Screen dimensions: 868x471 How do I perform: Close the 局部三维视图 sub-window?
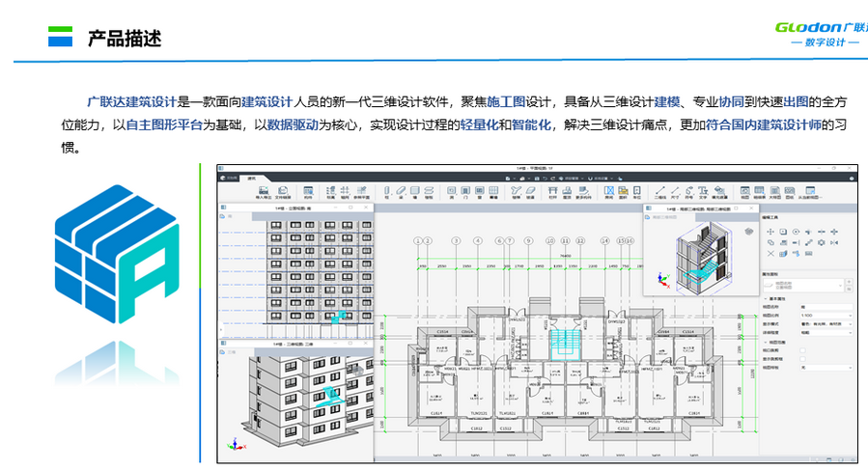coord(751,208)
